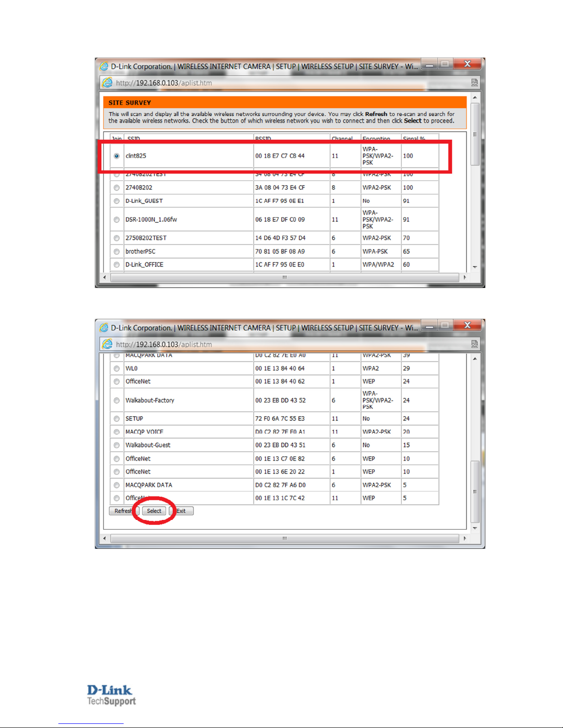This screenshot has height=728, width=563.
Task: Click the page icon in upper window address bar
Action: 107,83
